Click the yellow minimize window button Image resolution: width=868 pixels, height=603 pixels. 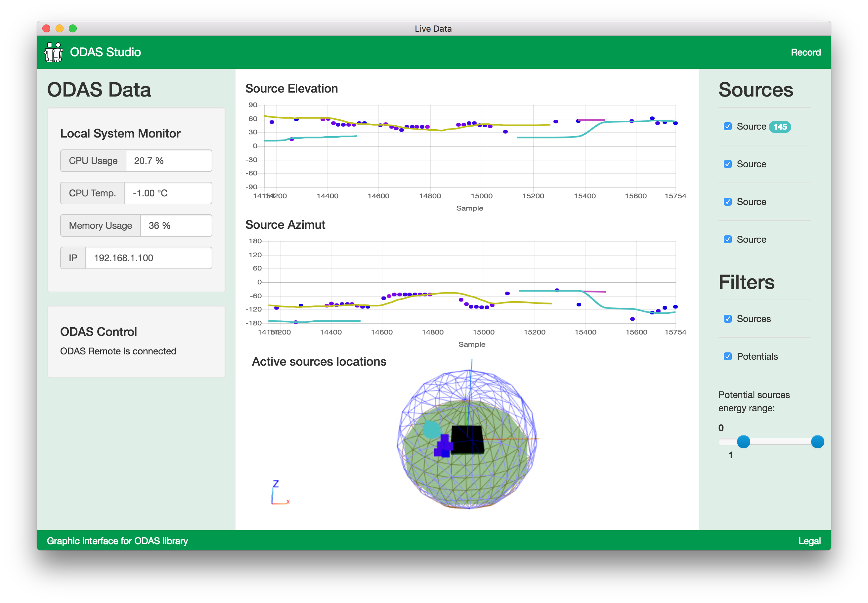click(x=59, y=29)
